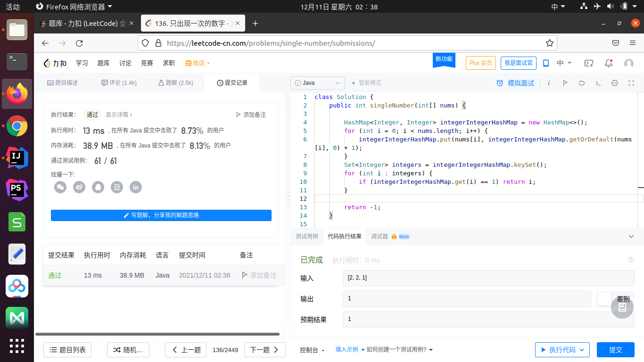
Task: Reload the current browser page
Action: pyautogui.click(x=79, y=43)
